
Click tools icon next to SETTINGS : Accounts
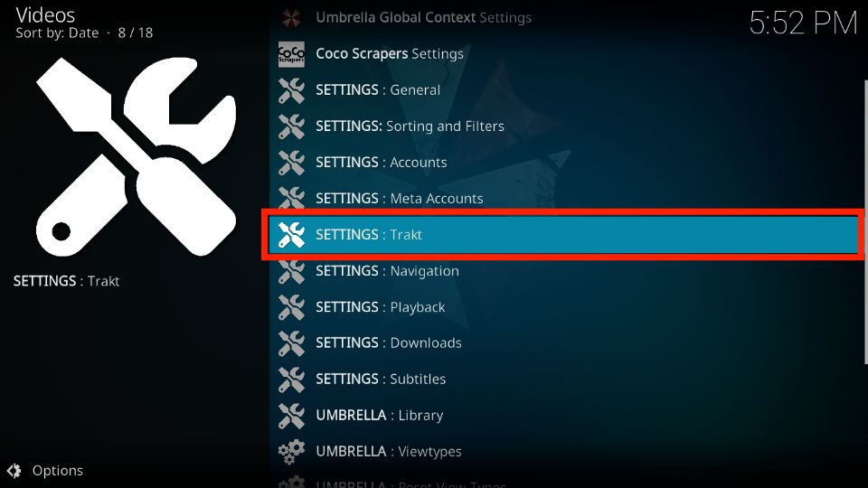[x=291, y=163]
